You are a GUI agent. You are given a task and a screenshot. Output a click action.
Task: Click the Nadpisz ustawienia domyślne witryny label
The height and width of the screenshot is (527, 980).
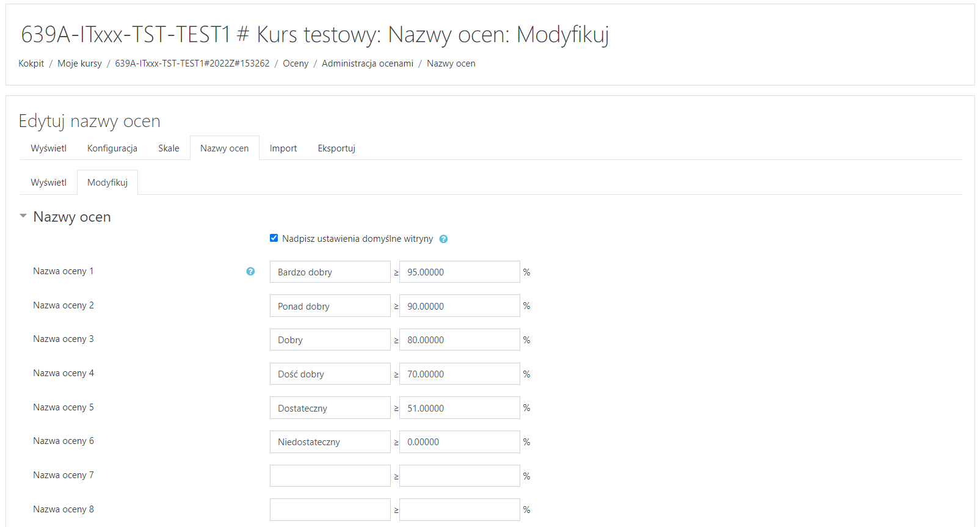[358, 239]
